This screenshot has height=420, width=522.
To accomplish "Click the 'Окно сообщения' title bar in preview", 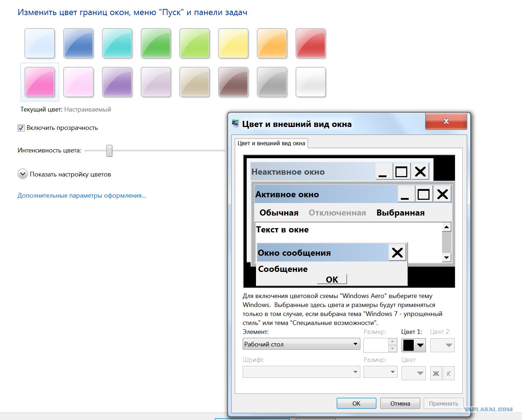I will pos(323,253).
